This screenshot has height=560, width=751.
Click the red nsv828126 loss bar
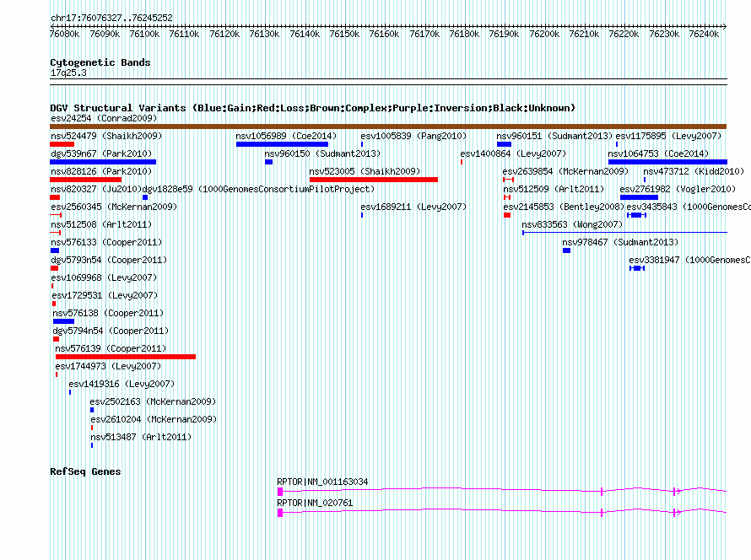pyautogui.click(x=86, y=180)
